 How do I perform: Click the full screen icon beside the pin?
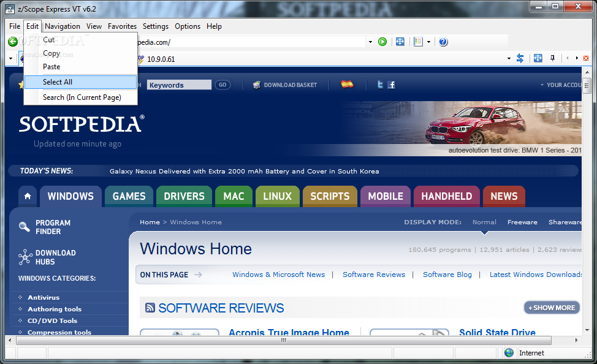pyautogui.click(x=538, y=58)
